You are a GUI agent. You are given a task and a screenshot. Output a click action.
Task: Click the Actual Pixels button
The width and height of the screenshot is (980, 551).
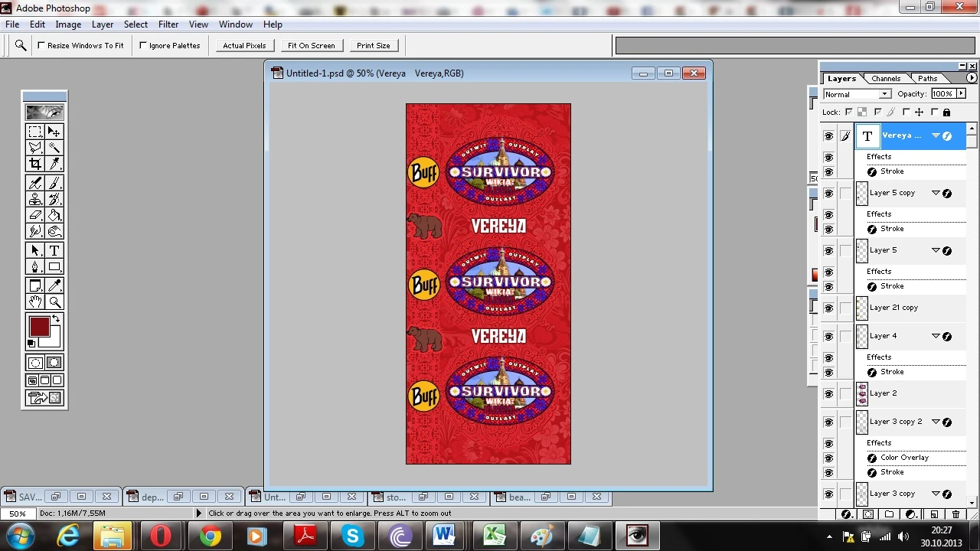point(244,45)
